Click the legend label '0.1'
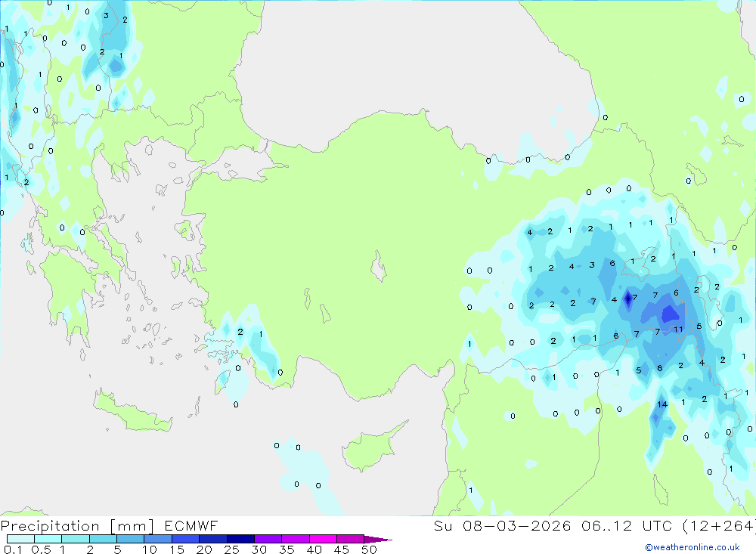This screenshot has height=554, width=756. click(13, 549)
